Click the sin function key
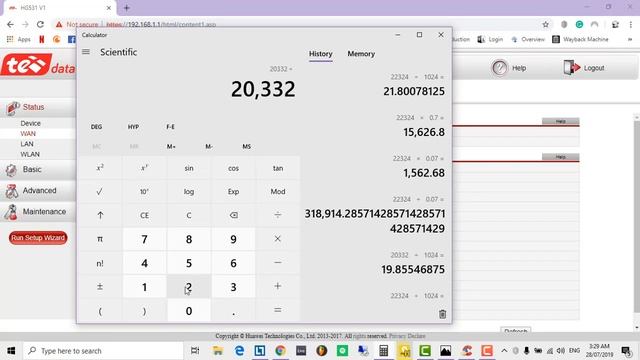This screenshot has height=360, width=640. point(189,168)
